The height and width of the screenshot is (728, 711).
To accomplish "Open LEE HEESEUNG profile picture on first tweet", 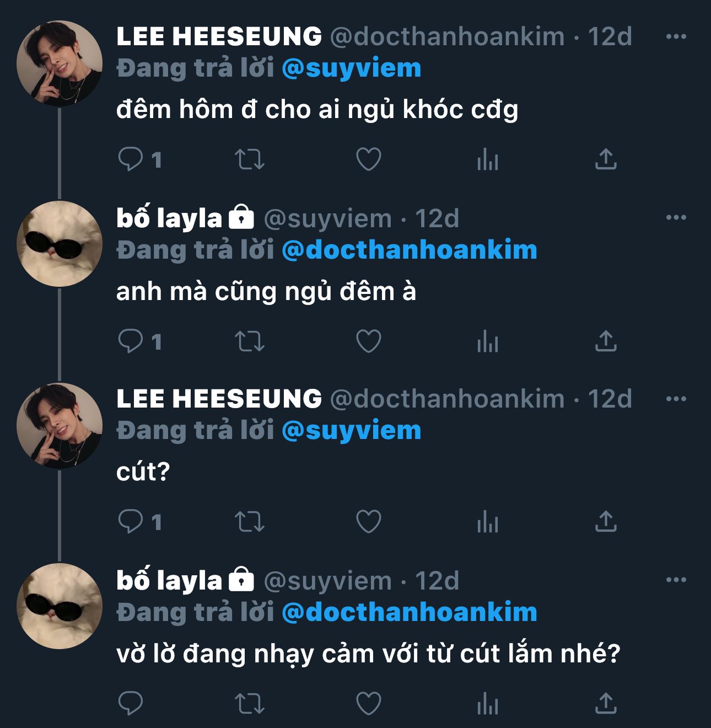I will click(60, 63).
